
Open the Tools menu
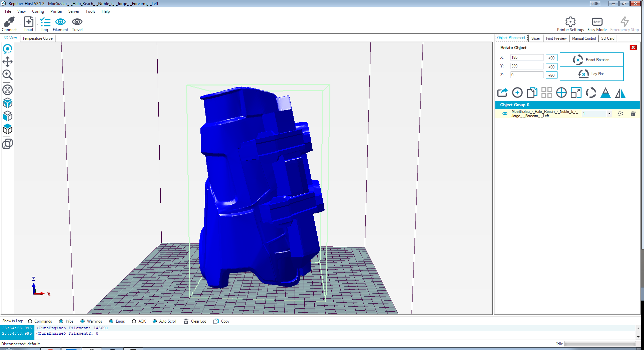(x=90, y=11)
